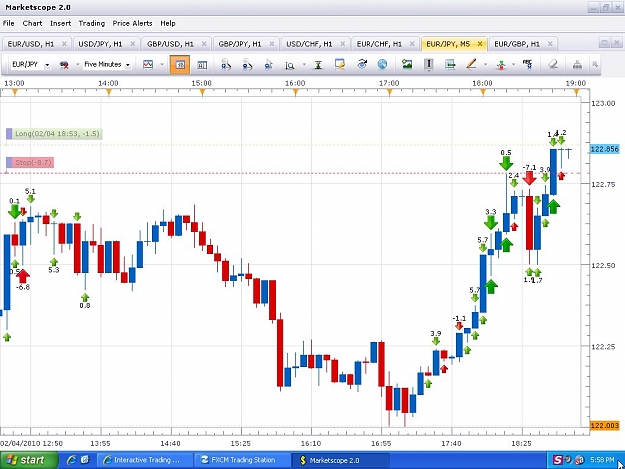Click the line chart type icon

coord(148,65)
